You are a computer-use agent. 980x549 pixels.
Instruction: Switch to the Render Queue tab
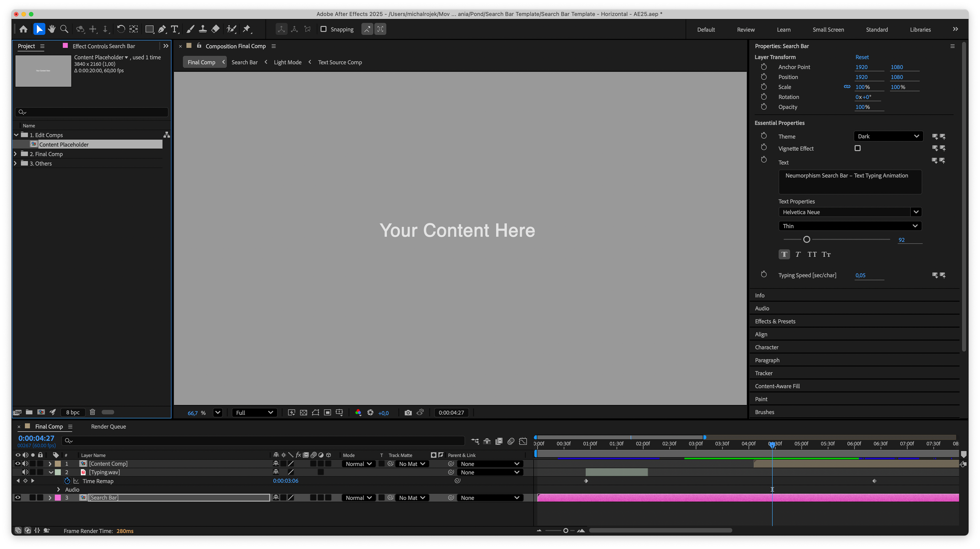pyautogui.click(x=108, y=426)
